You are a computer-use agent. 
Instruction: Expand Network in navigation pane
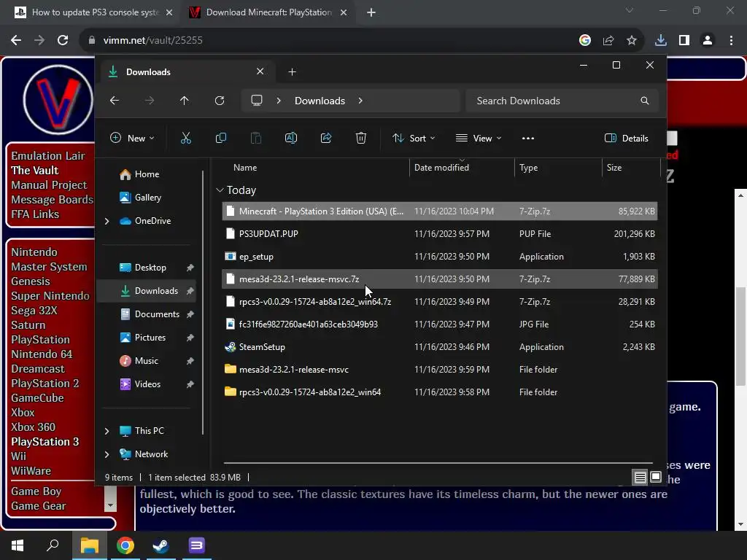107,454
